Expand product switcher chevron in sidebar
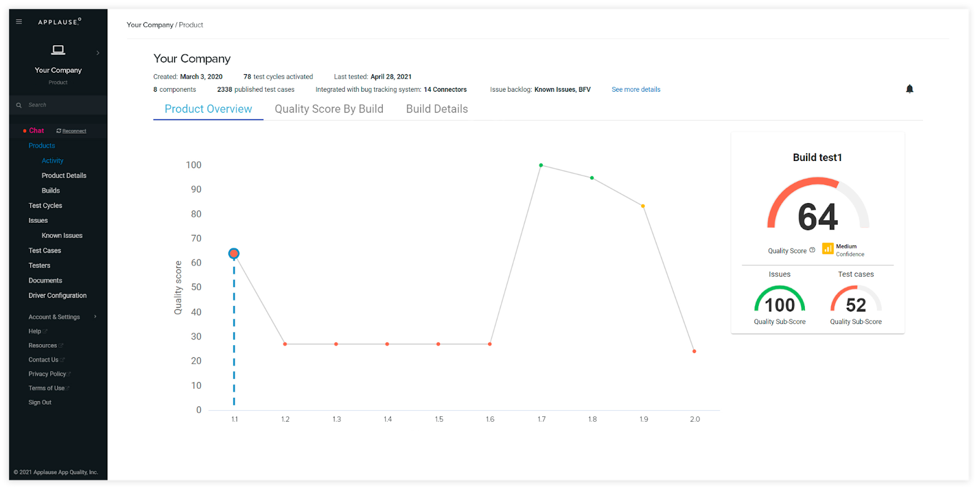 point(98,53)
